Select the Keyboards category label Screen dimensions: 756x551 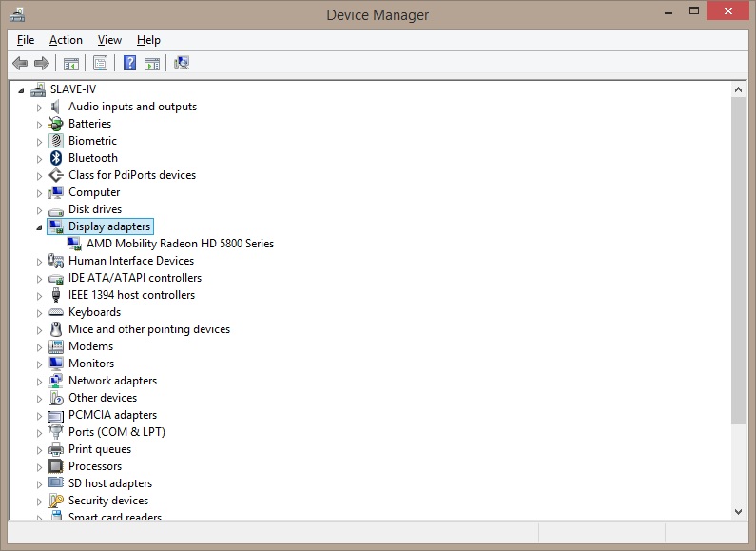click(x=94, y=312)
